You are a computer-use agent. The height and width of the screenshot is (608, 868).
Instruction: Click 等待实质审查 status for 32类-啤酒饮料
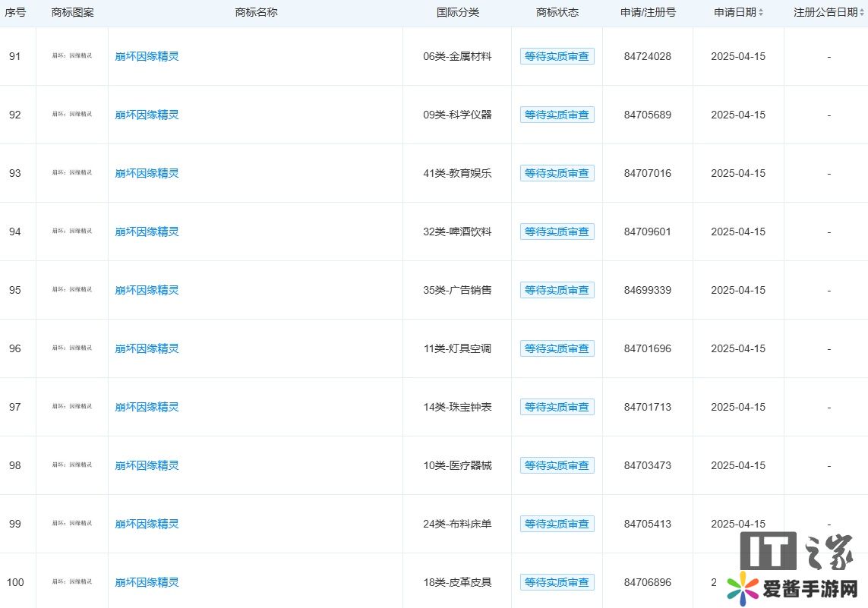pyautogui.click(x=557, y=232)
